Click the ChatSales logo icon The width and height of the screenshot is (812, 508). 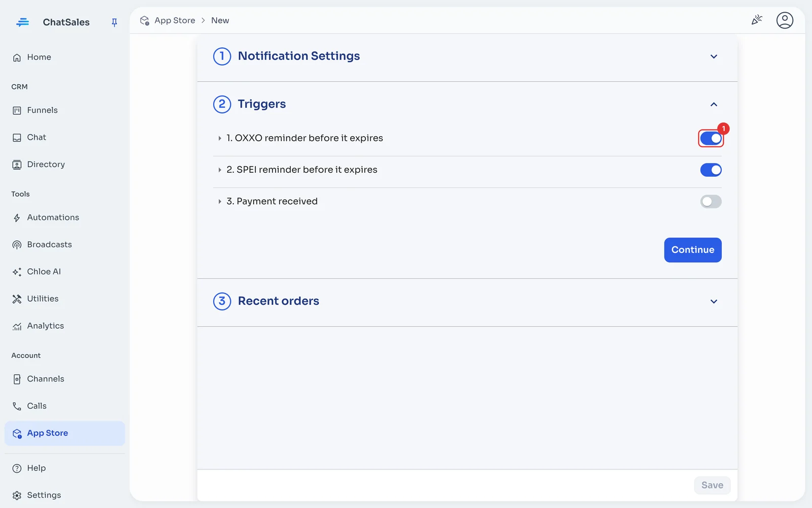tap(22, 22)
